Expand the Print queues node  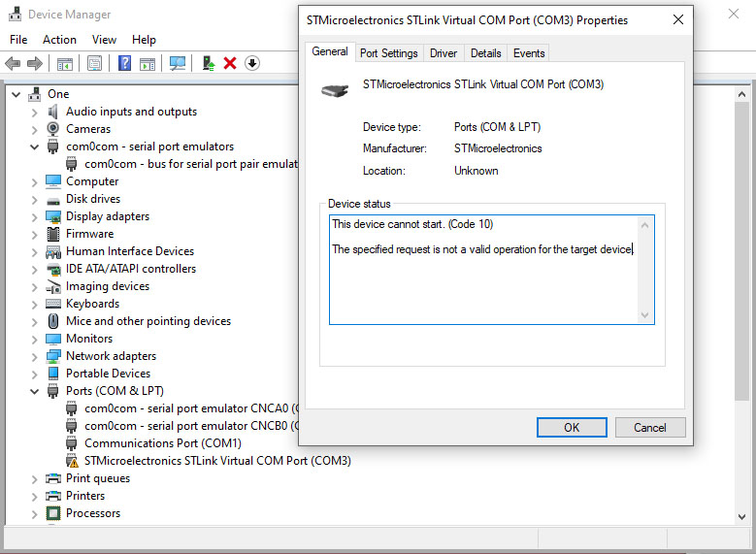coord(34,478)
